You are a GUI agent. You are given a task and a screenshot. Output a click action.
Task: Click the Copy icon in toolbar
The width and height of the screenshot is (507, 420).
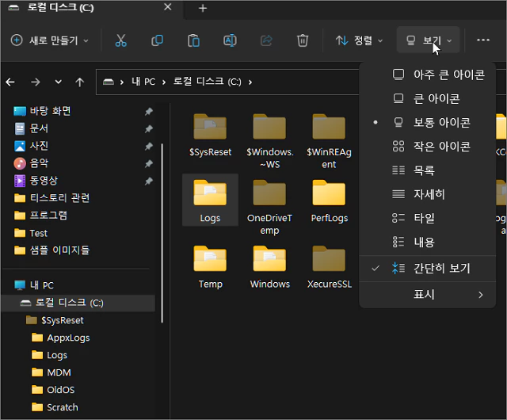(x=157, y=40)
